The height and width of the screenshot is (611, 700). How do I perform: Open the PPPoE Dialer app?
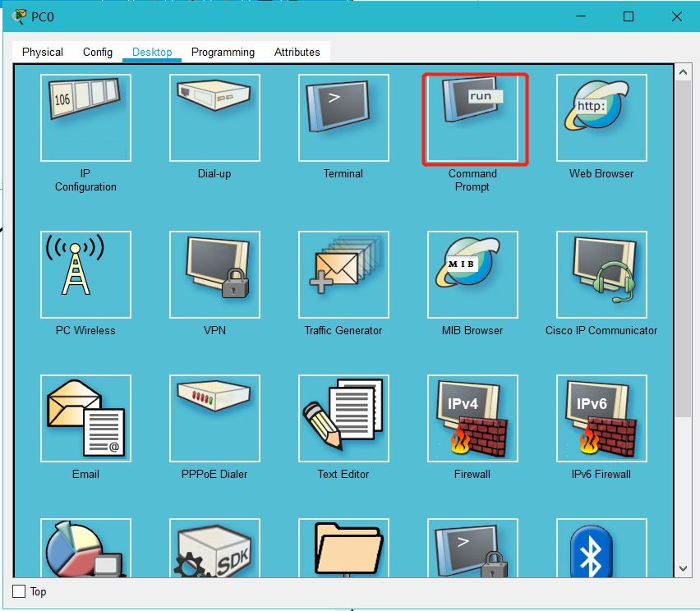(214, 418)
